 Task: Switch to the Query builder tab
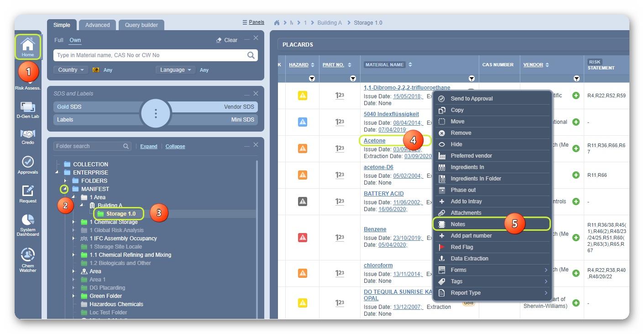tap(141, 25)
